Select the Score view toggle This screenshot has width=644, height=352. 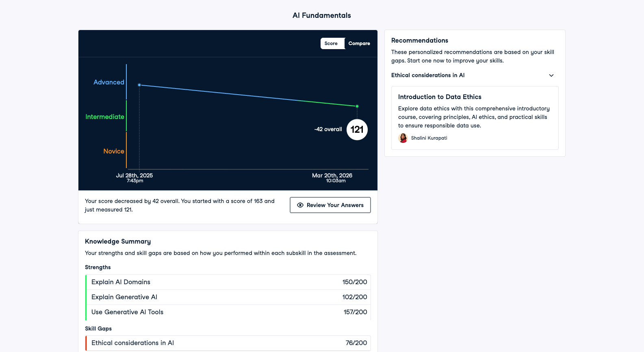[x=331, y=43]
